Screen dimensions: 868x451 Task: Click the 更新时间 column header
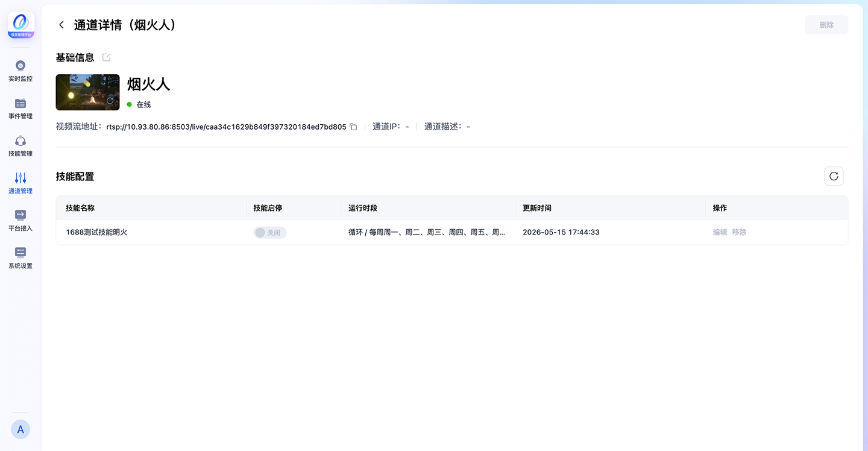(x=537, y=208)
